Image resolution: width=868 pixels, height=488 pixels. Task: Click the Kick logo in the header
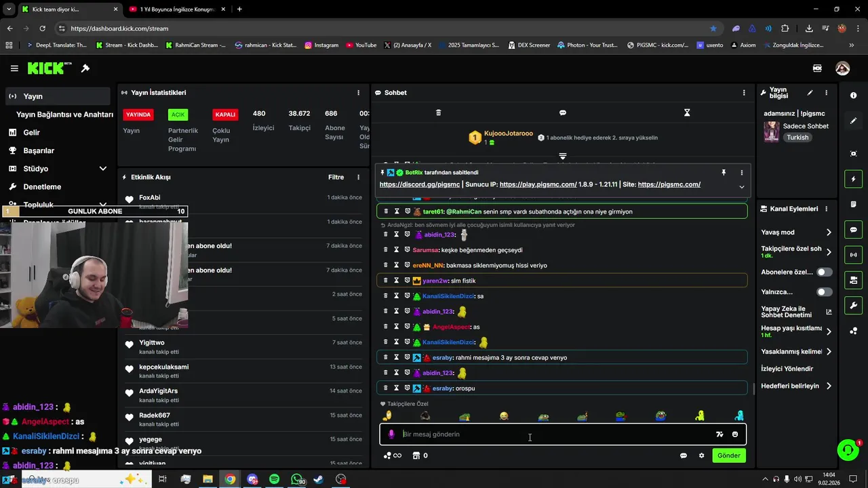coord(50,68)
